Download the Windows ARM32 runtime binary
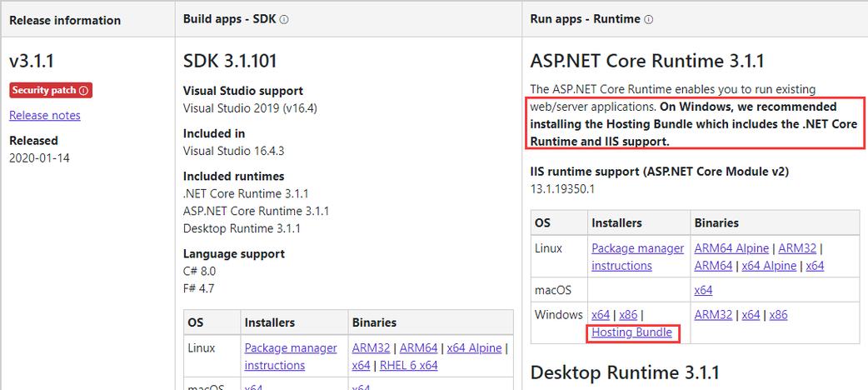 tap(714, 315)
